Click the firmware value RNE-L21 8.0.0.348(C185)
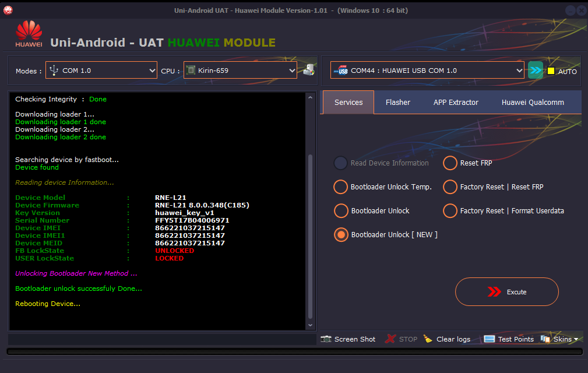Viewport: 588px width, 373px height. pos(202,205)
